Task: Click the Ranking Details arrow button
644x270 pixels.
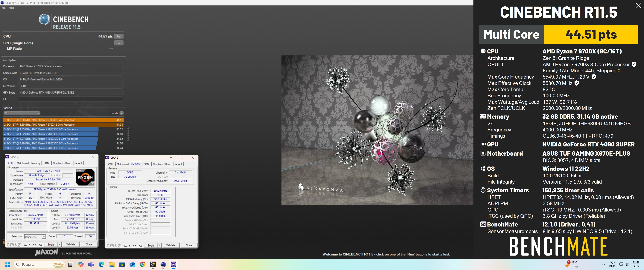Action: tap(121, 113)
